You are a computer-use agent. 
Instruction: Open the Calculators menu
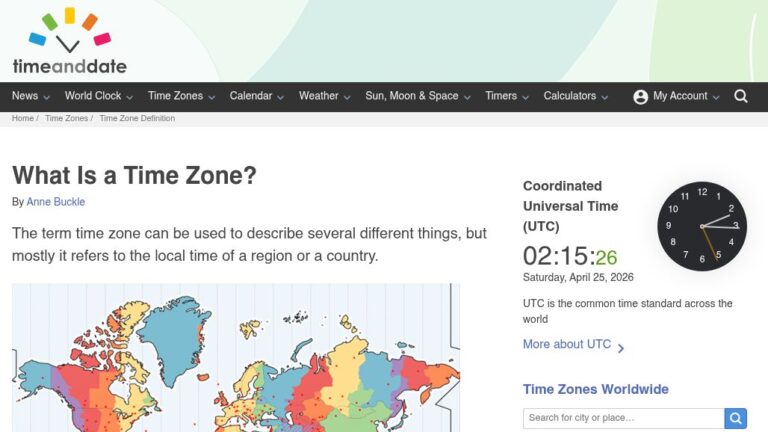pyautogui.click(x=569, y=96)
